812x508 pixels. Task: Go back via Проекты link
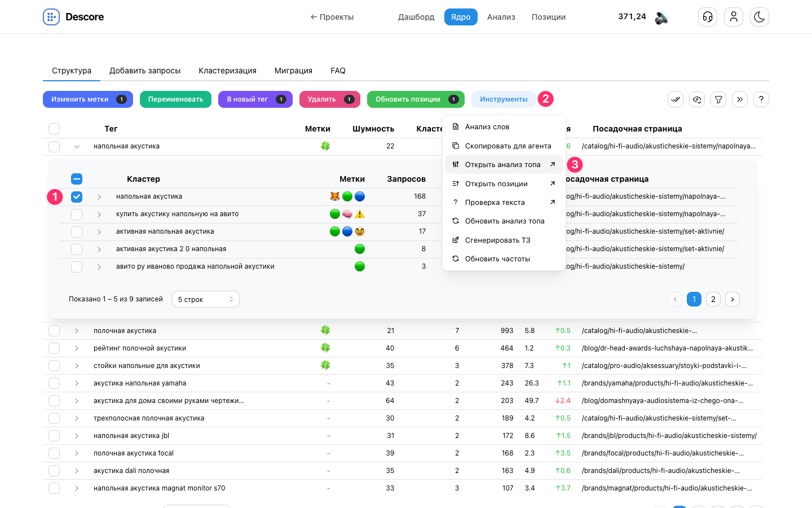(x=332, y=17)
